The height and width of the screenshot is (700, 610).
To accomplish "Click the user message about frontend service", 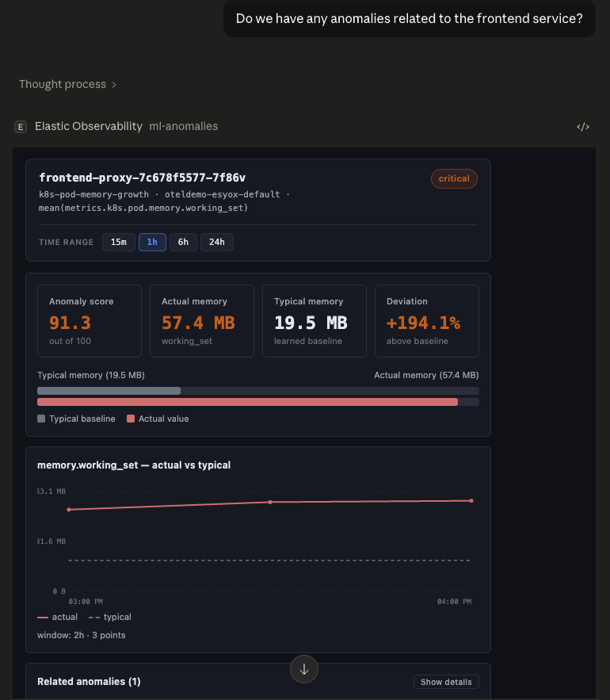I will (x=410, y=18).
